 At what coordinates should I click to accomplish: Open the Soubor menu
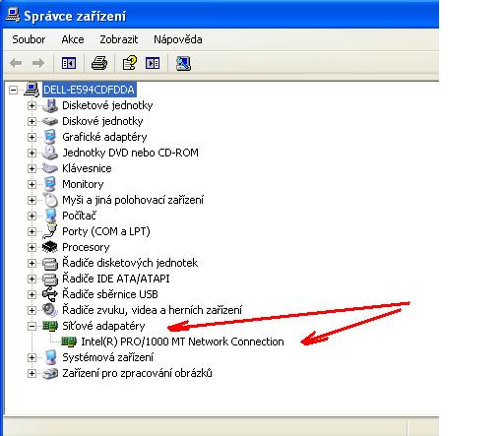pyautogui.click(x=29, y=39)
